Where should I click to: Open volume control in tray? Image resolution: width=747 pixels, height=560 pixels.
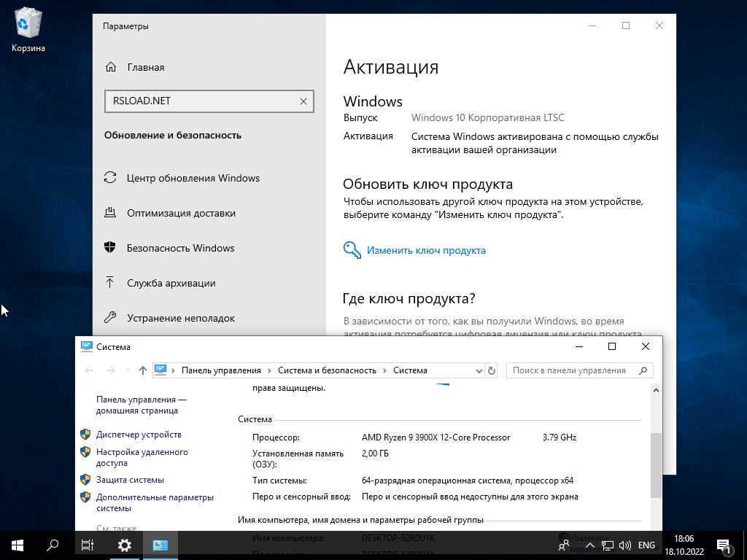625,545
